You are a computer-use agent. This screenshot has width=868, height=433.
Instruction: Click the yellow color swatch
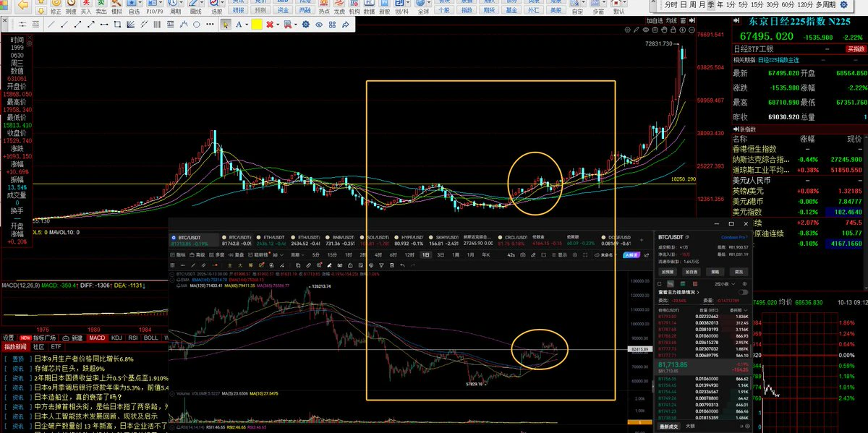pyautogui.click(x=257, y=25)
